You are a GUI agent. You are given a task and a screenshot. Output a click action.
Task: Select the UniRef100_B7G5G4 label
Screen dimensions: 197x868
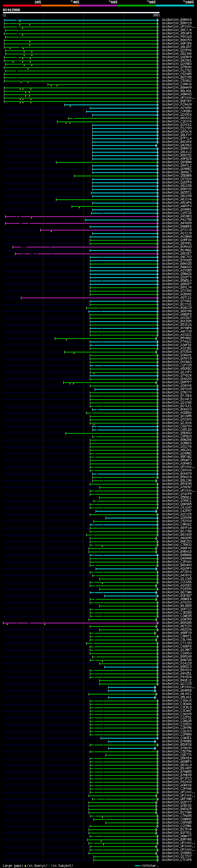tap(177, 352)
